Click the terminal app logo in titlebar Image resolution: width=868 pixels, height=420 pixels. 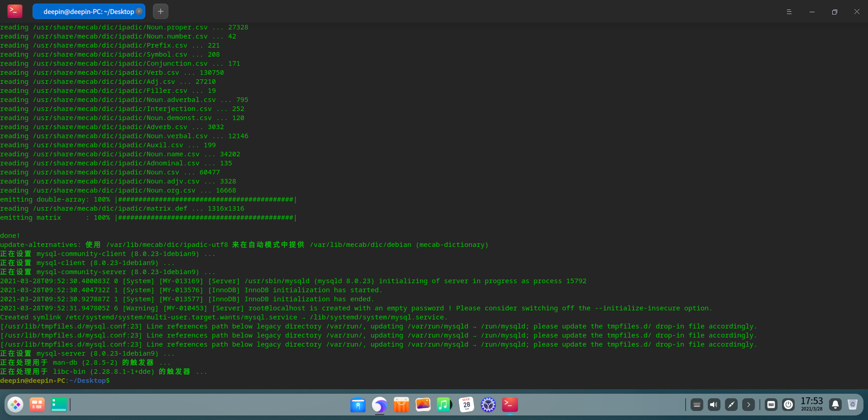coord(15,11)
